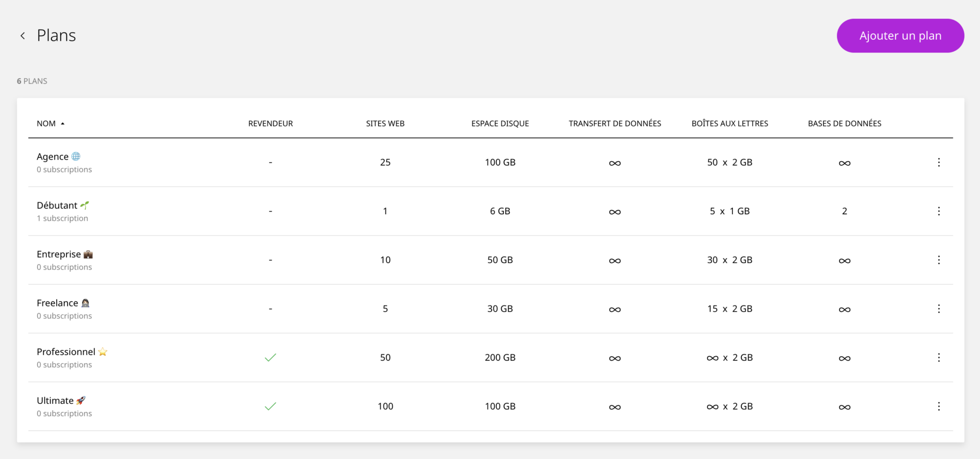Click the ESPACE DISQUE column header
This screenshot has width=980, height=459.
click(500, 123)
